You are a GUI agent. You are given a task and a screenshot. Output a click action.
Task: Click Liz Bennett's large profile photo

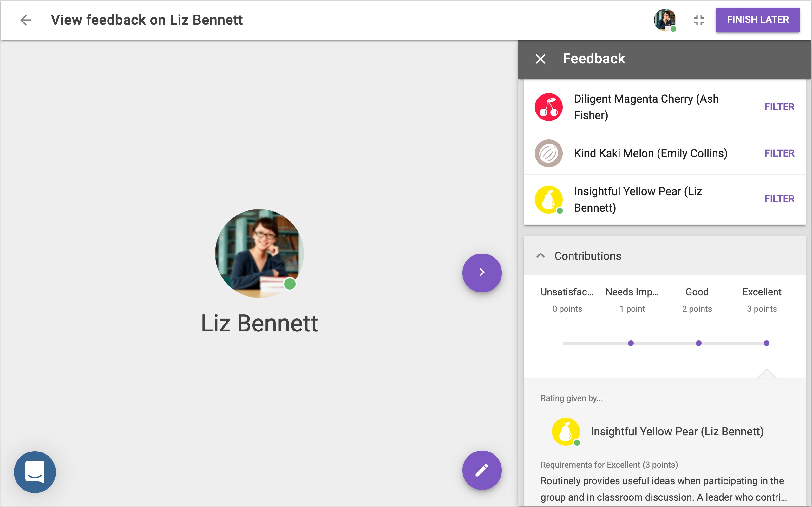[259, 253]
